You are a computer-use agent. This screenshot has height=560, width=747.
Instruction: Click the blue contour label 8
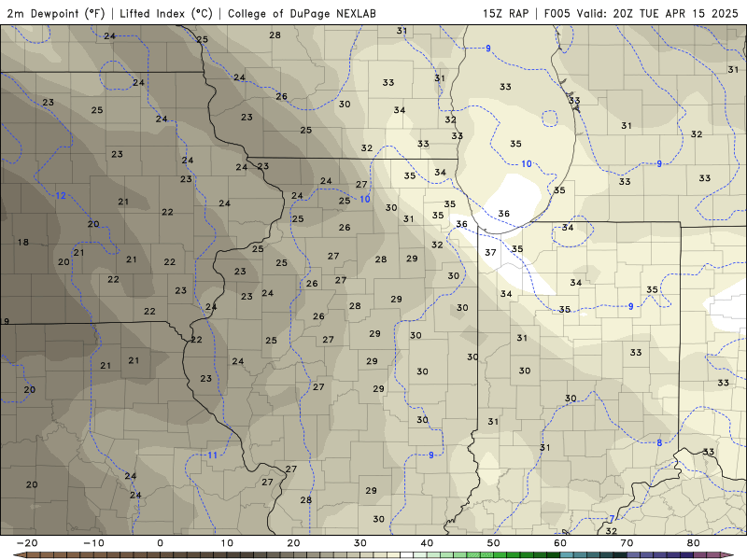(659, 442)
